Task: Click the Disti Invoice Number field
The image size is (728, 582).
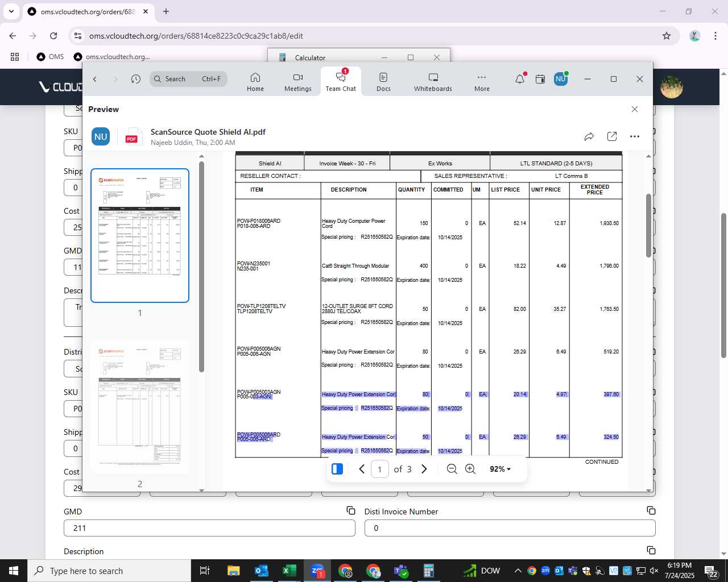Action: point(510,528)
